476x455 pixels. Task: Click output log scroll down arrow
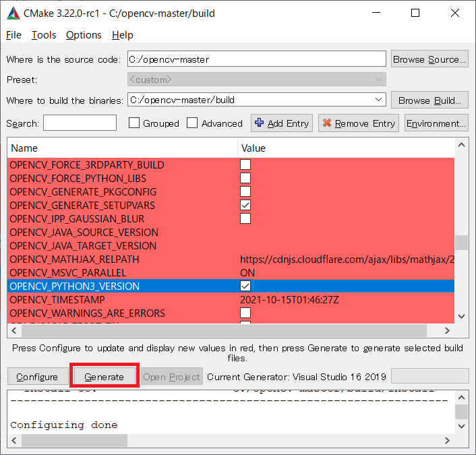tap(461, 426)
